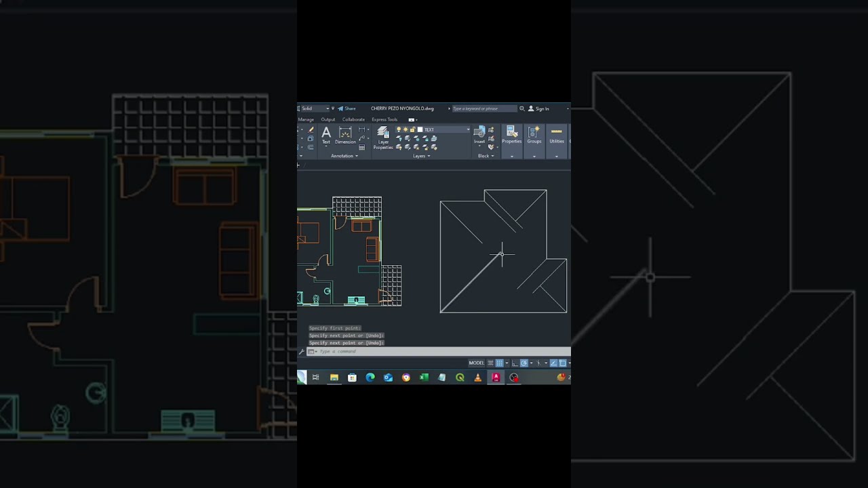Open the Polar tracking angle arrow
The height and width of the screenshot is (488, 868).
(x=532, y=363)
